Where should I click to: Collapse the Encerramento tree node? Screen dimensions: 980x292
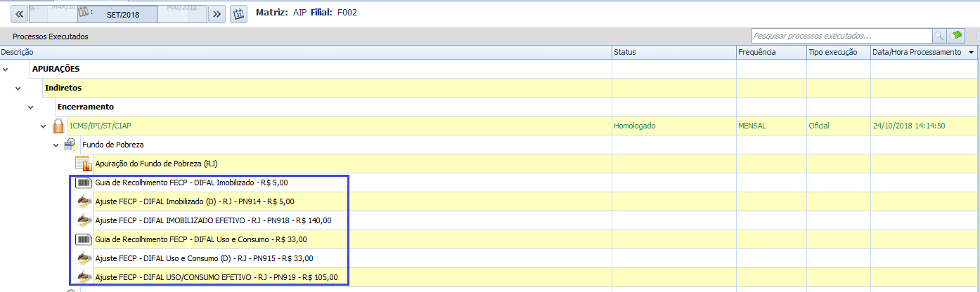pyautogui.click(x=31, y=107)
